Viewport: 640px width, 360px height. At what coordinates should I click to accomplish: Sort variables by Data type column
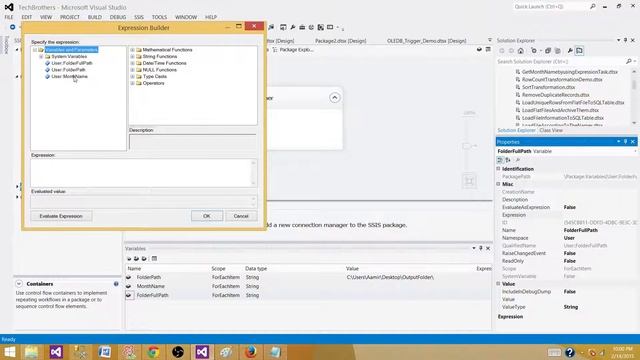(x=256, y=269)
